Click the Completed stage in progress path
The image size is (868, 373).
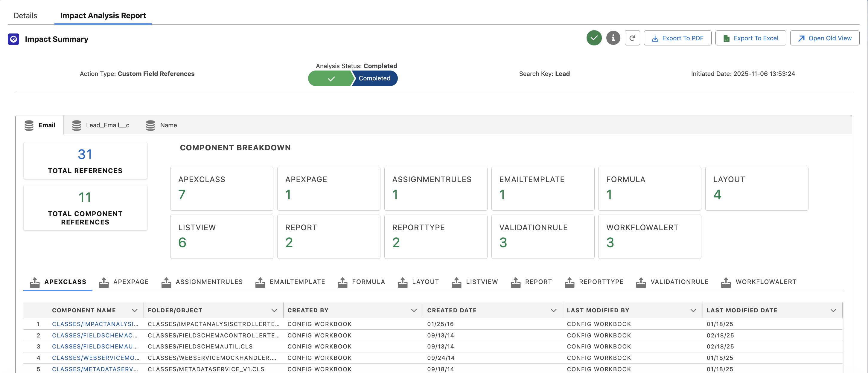(374, 78)
